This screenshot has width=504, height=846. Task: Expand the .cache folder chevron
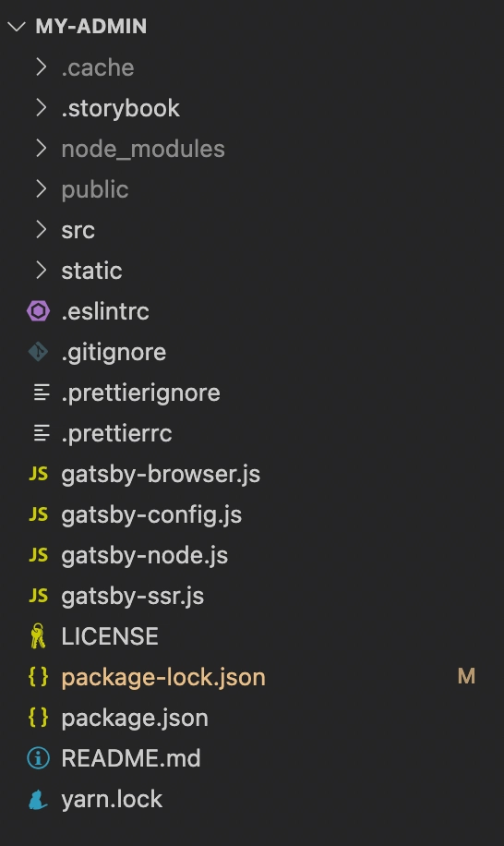41,67
